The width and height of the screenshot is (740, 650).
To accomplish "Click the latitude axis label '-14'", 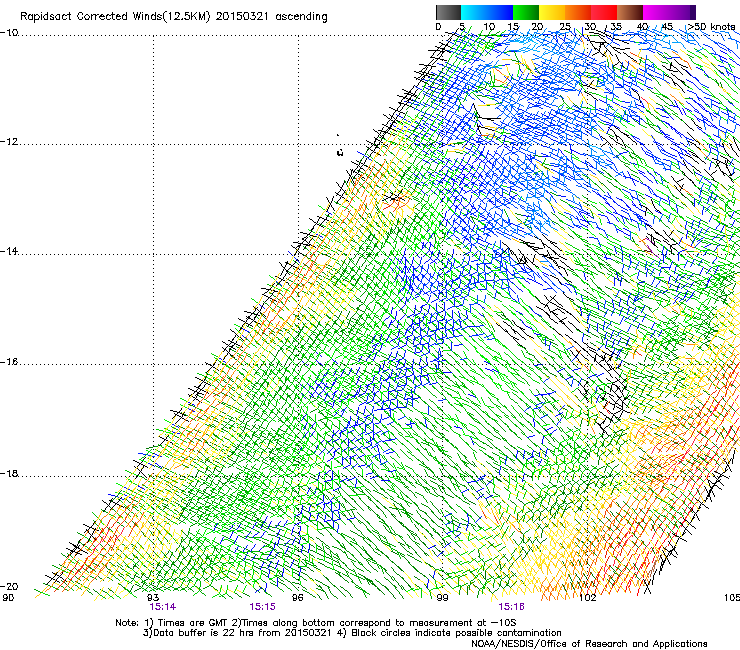I will click(x=9, y=252).
